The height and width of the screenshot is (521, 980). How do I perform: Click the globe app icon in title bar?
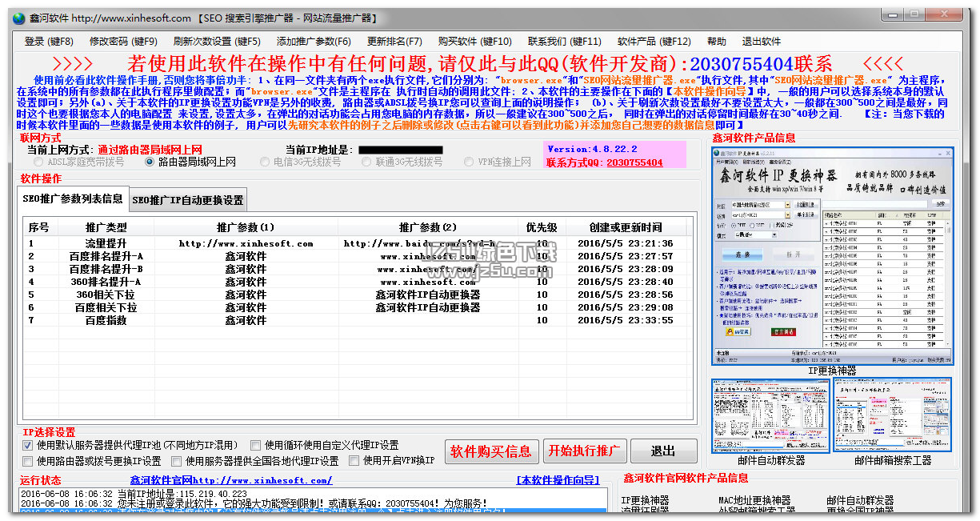[18, 18]
